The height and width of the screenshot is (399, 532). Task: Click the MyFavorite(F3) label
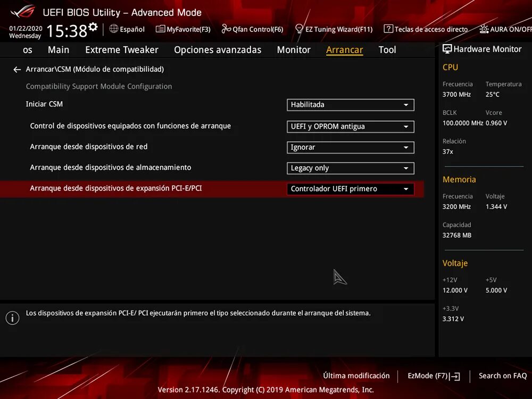[188, 29]
